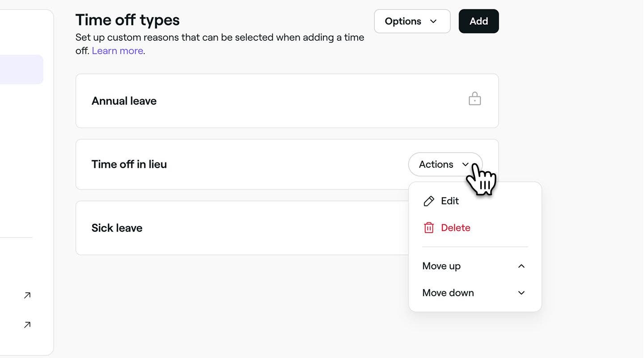Select the Annual leave row

(287, 101)
